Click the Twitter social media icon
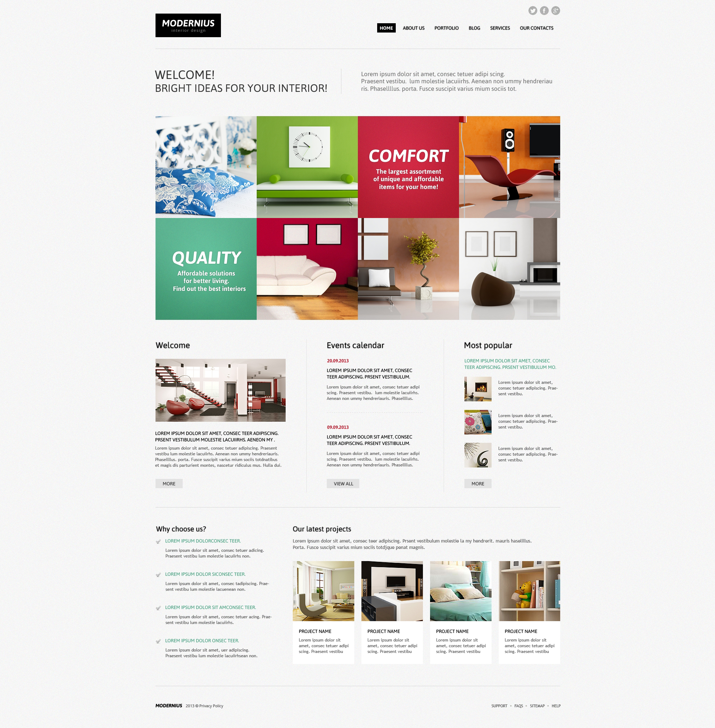This screenshot has height=728, width=715. [x=533, y=10]
